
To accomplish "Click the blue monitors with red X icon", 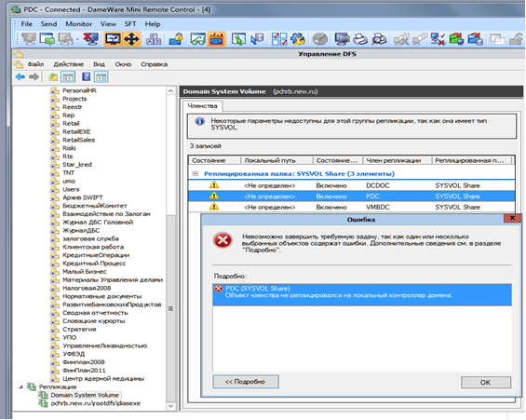I will pyautogui.click(x=438, y=39).
